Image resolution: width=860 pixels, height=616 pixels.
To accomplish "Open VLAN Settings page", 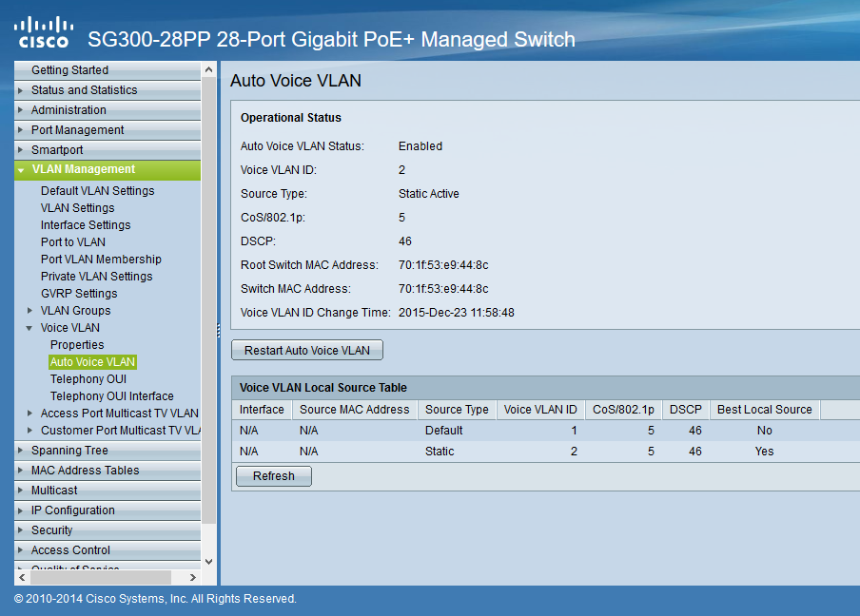I will (77, 207).
